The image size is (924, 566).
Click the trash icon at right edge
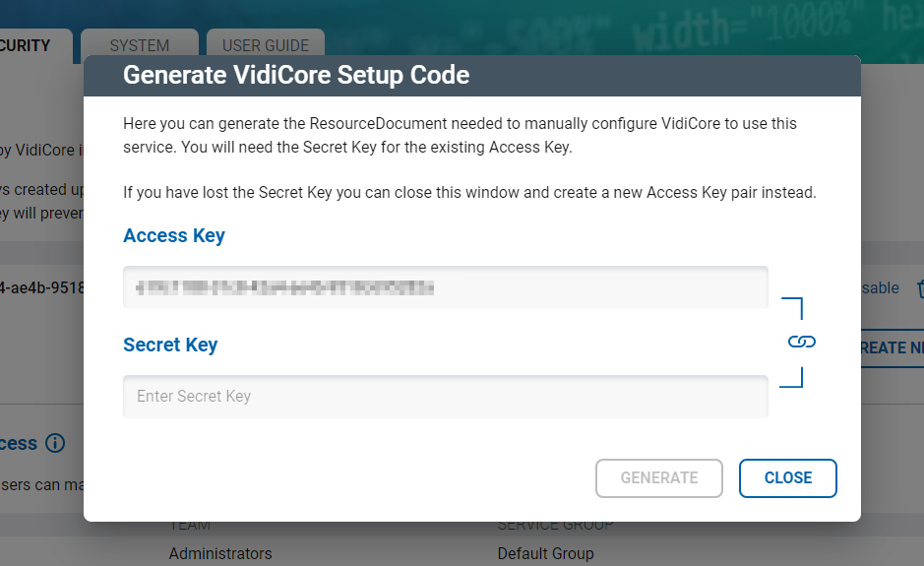click(919, 288)
